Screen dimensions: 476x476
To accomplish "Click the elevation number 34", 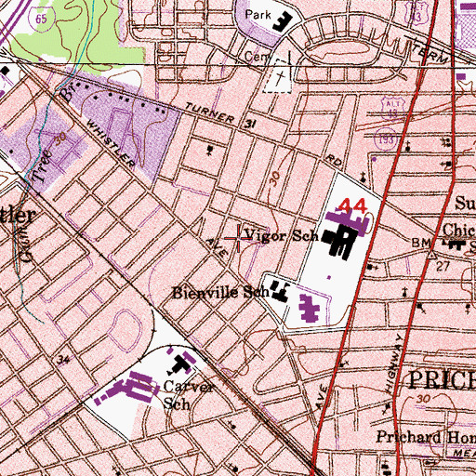I will [63, 360].
